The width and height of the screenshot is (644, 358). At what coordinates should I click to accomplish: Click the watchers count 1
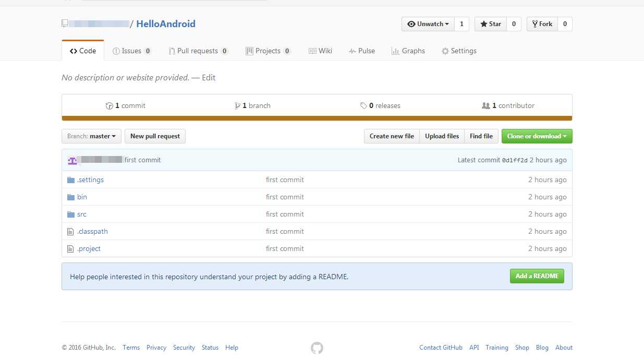461,24
